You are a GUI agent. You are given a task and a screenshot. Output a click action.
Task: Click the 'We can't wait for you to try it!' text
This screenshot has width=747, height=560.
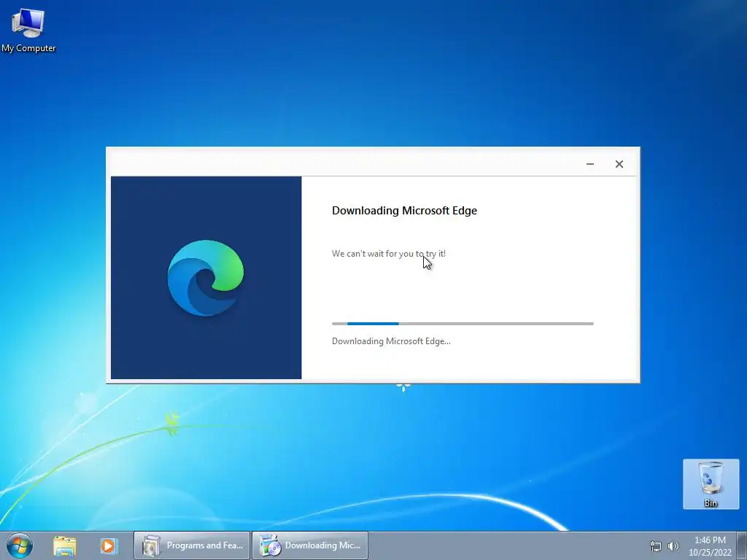[x=389, y=254]
